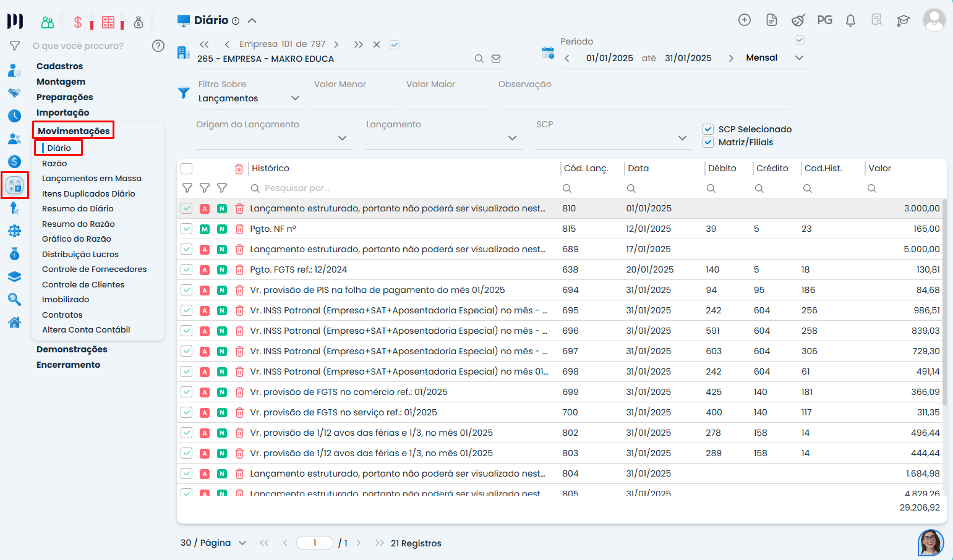Select Lançamentos em Massa menu item

[92, 179]
